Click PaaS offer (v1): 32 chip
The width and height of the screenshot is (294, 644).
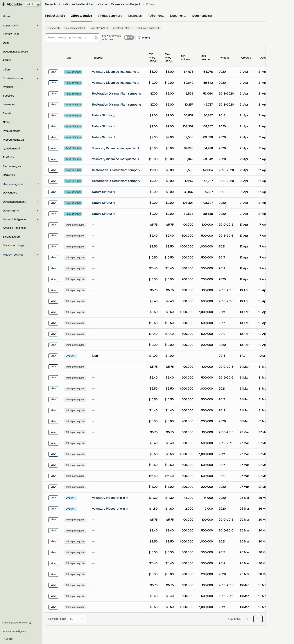pos(99,28)
